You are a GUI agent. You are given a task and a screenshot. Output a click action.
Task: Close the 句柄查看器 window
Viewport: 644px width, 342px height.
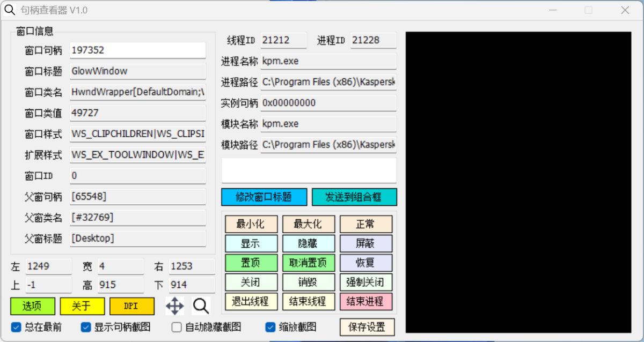[x=625, y=10]
